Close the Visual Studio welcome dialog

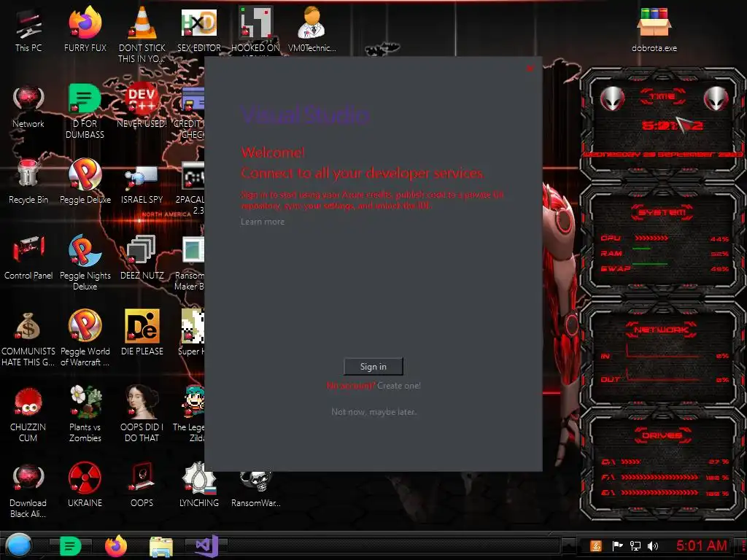(x=530, y=69)
